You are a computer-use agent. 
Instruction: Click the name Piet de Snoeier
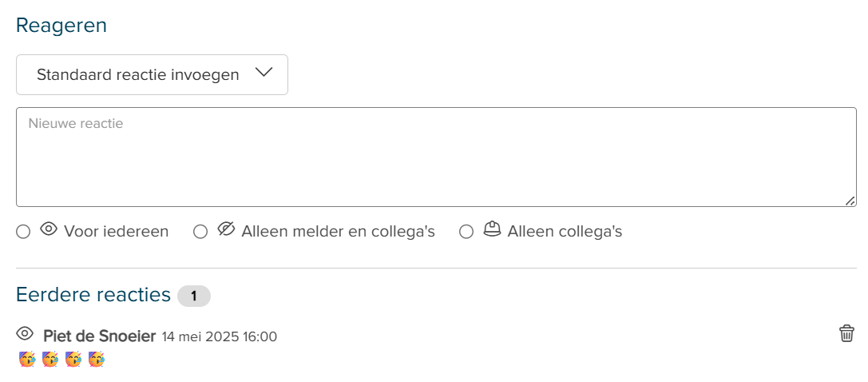(100, 336)
